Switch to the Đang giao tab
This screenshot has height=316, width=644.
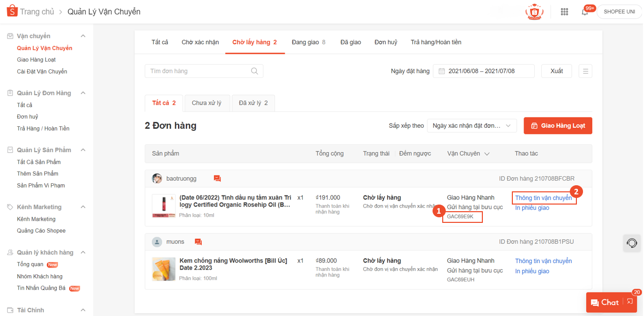click(309, 42)
